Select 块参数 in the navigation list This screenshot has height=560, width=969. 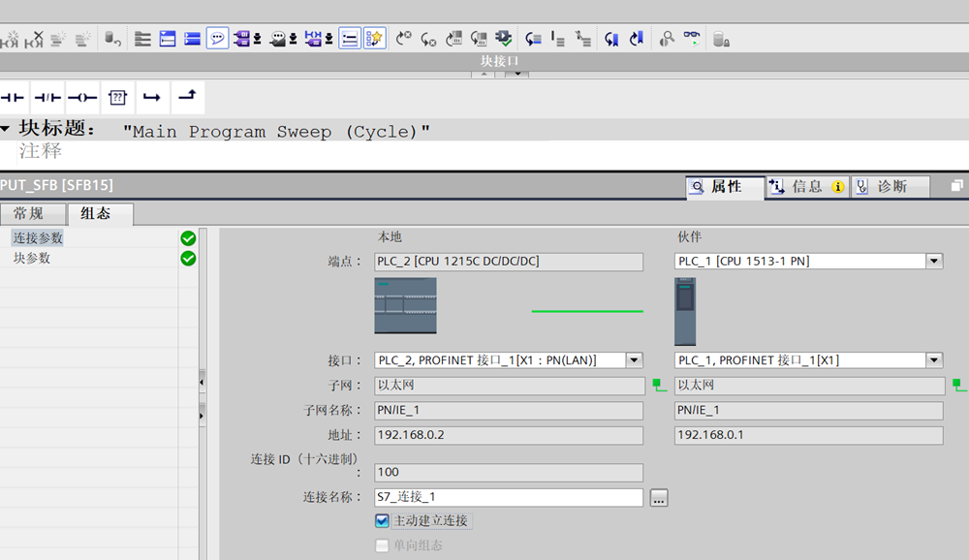tap(32, 259)
